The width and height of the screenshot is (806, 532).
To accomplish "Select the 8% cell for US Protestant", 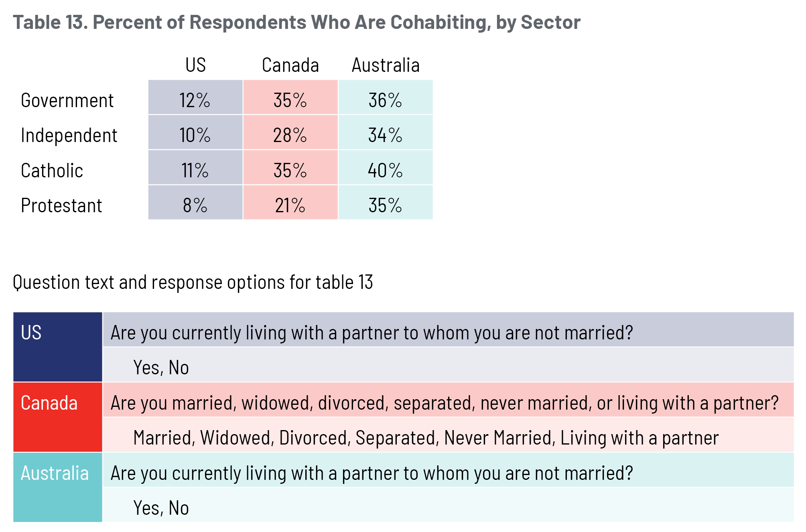I will pos(195,205).
